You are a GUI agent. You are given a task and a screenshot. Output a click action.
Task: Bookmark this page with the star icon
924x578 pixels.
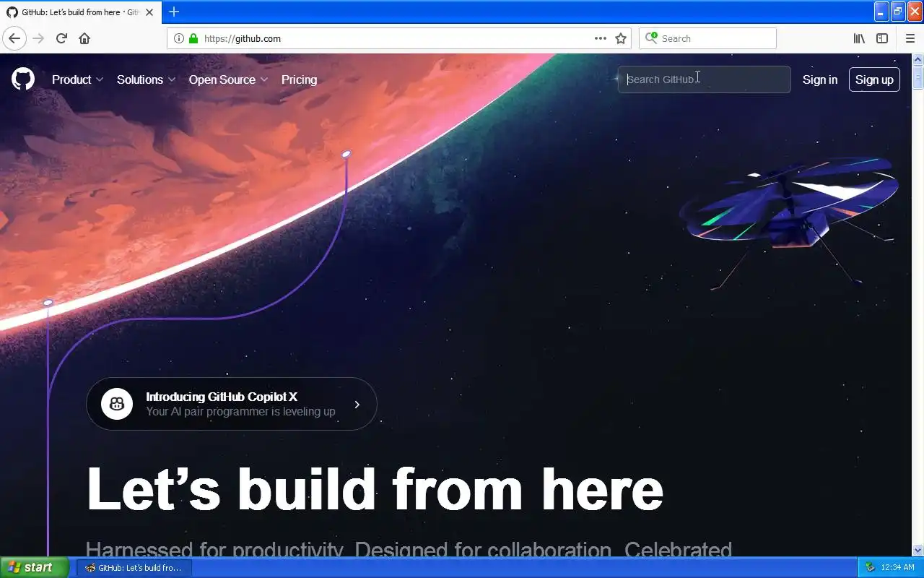point(620,38)
